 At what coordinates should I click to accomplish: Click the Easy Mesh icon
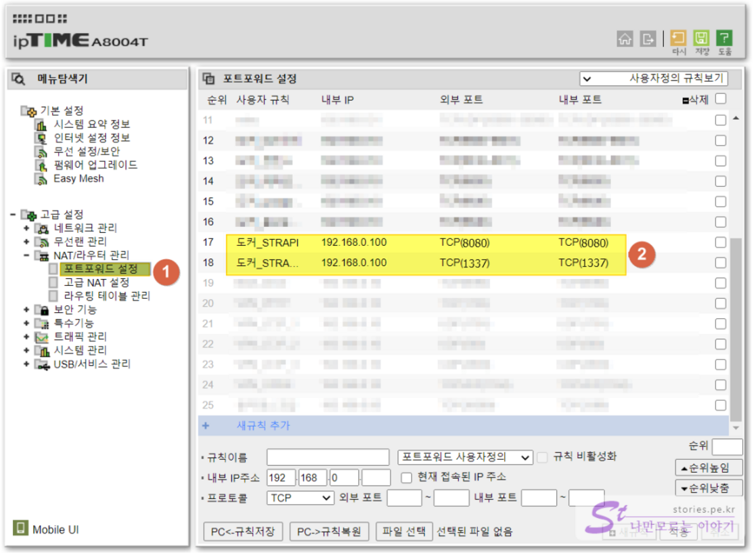click(x=41, y=179)
